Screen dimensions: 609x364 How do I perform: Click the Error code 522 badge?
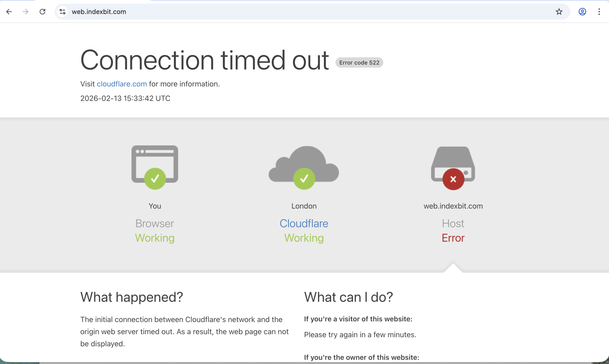coord(359,63)
